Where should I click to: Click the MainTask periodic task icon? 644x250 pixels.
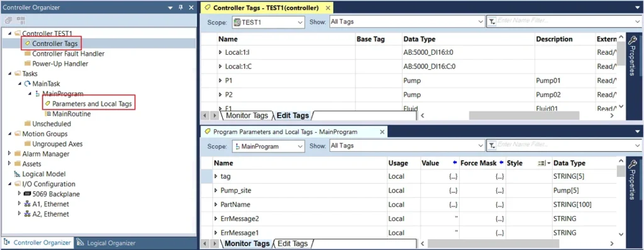(x=28, y=84)
